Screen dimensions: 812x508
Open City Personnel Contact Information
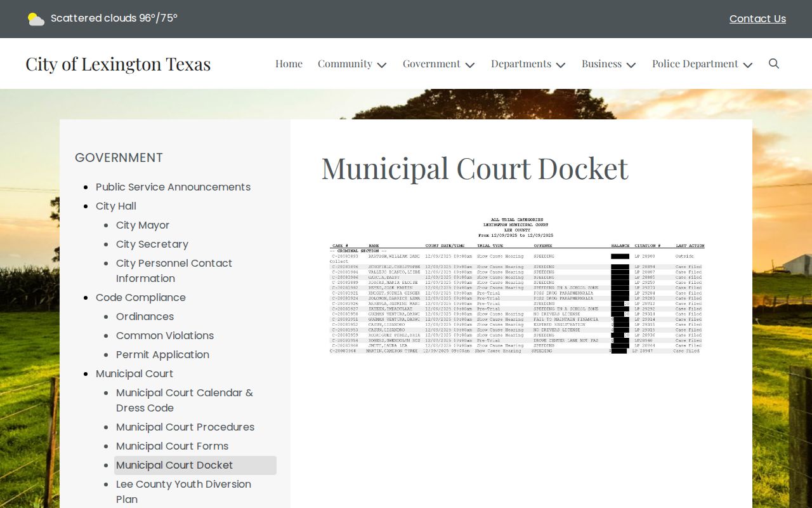click(174, 271)
